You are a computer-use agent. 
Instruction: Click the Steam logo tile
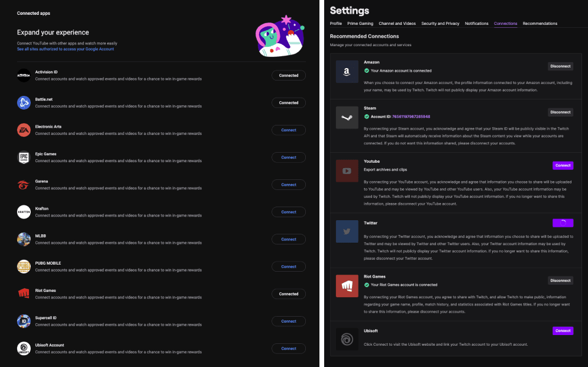(347, 117)
